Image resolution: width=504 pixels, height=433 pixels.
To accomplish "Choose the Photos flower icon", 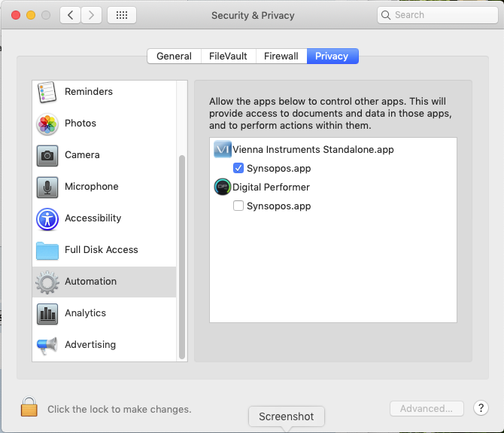I will (x=47, y=124).
